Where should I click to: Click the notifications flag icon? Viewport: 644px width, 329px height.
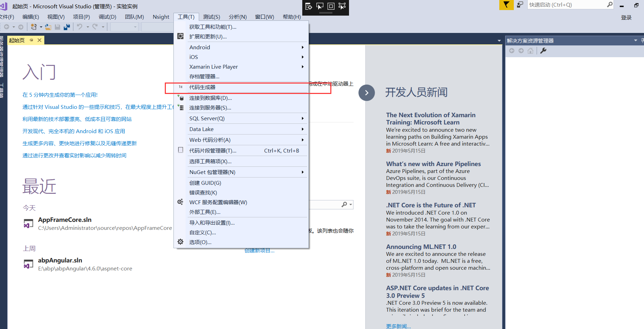(506, 5)
